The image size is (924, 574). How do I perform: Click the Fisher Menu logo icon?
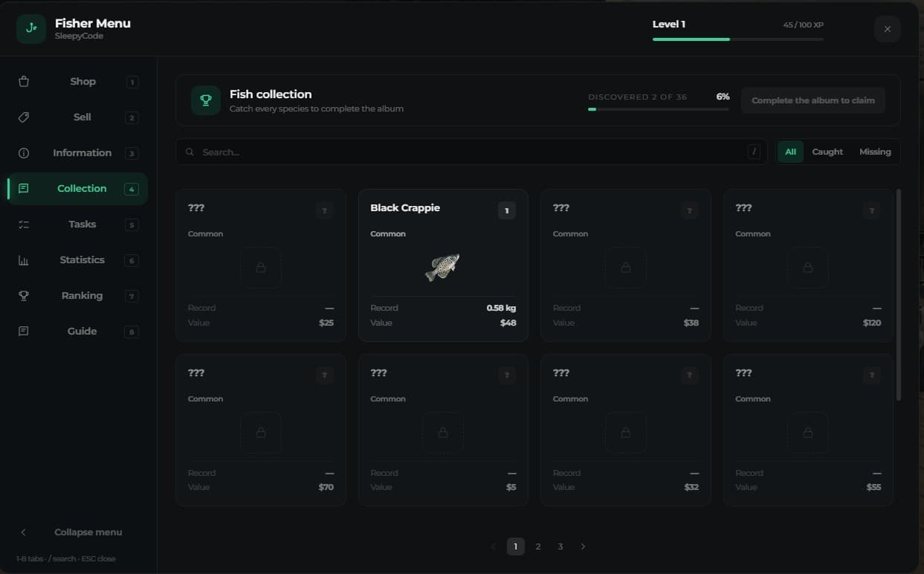pos(31,29)
